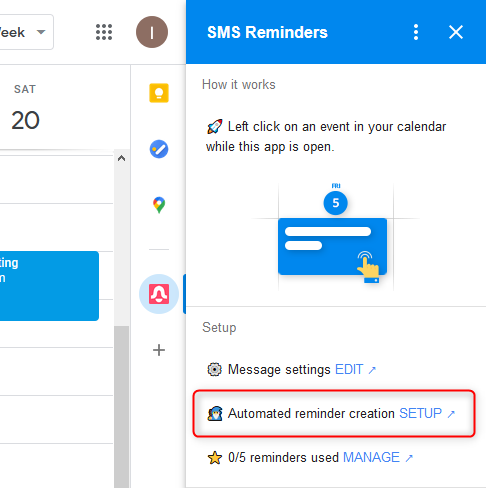Click the event card illustration image
The image size is (486, 488).
pos(335,237)
